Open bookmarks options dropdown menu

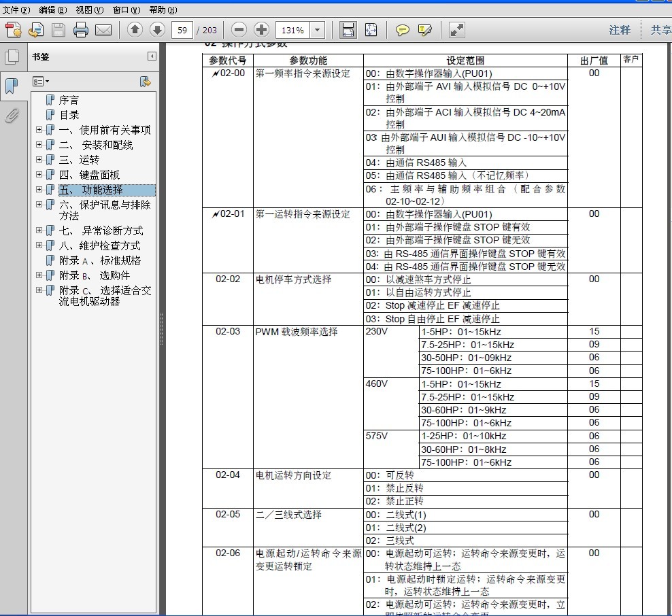pos(41,82)
